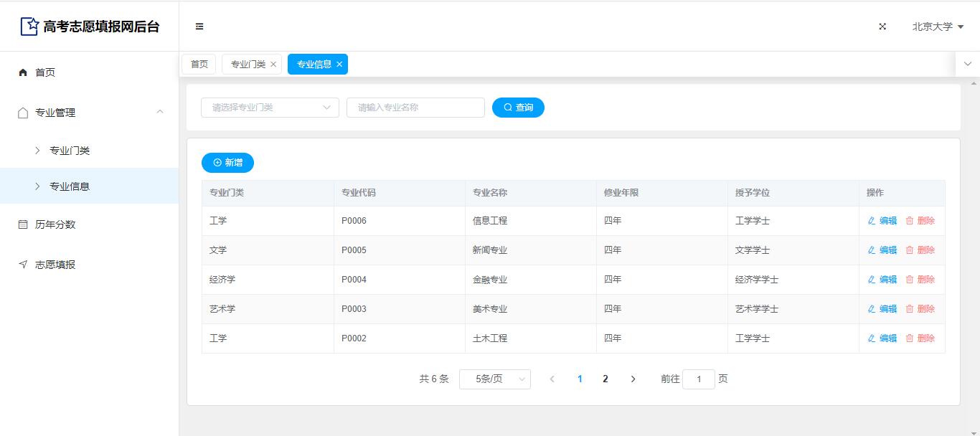The image size is (980, 436).
Task: Click the fullscreen toggle icon in header
Action: (882, 27)
